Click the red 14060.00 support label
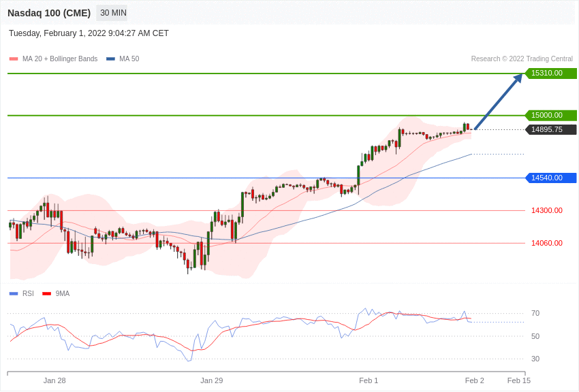579x392 pixels. coord(547,243)
